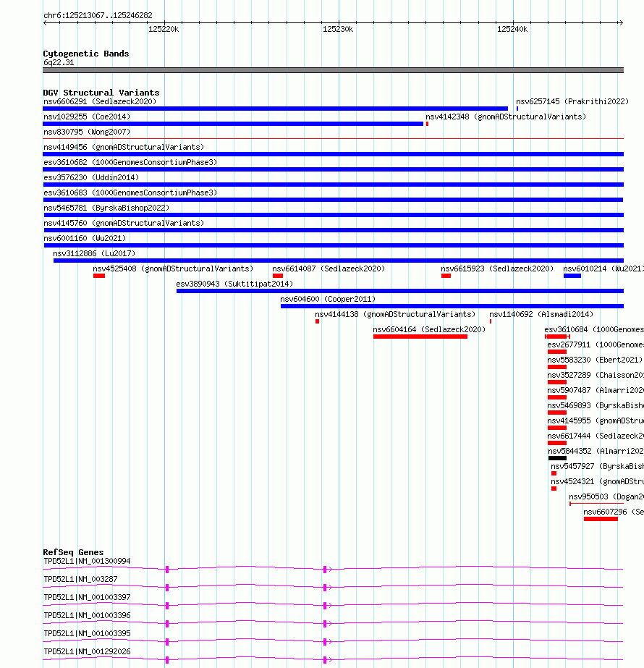
Task: Select nsv4144138 (gnomADStructuralVariants) label
Action: click(x=395, y=314)
